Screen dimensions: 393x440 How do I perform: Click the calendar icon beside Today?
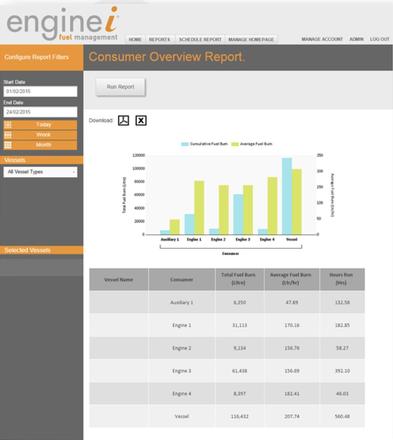[8, 125]
